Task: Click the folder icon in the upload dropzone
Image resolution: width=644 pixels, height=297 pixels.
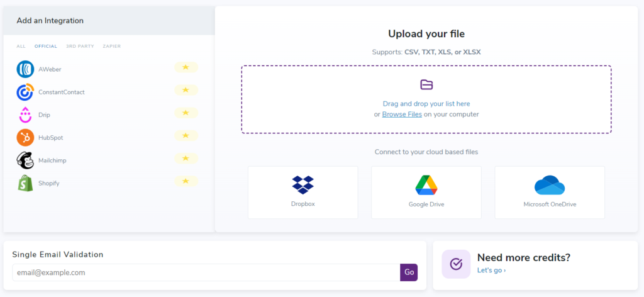Action: pyautogui.click(x=426, y=85)
